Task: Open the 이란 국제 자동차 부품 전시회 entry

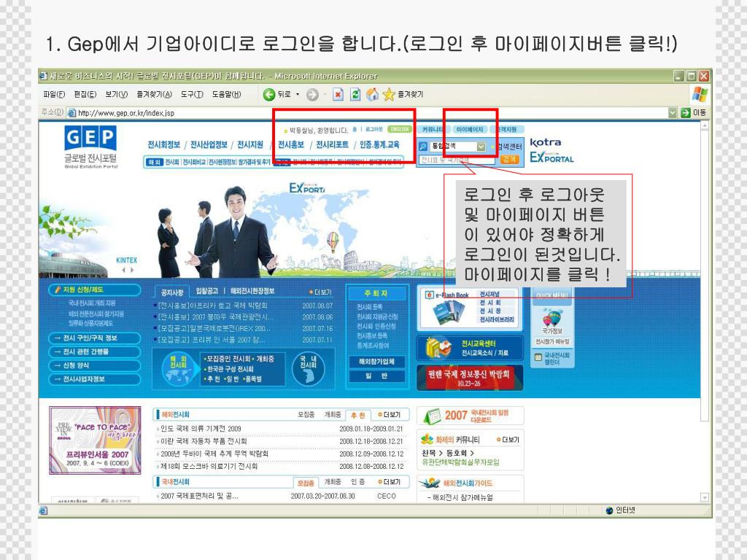Action: [x=204, y=441]
